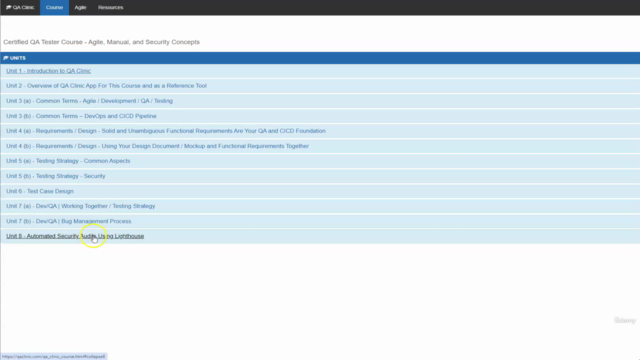Open Unit 7 (b) - Bug Management Process

click(x=69, y=221)
